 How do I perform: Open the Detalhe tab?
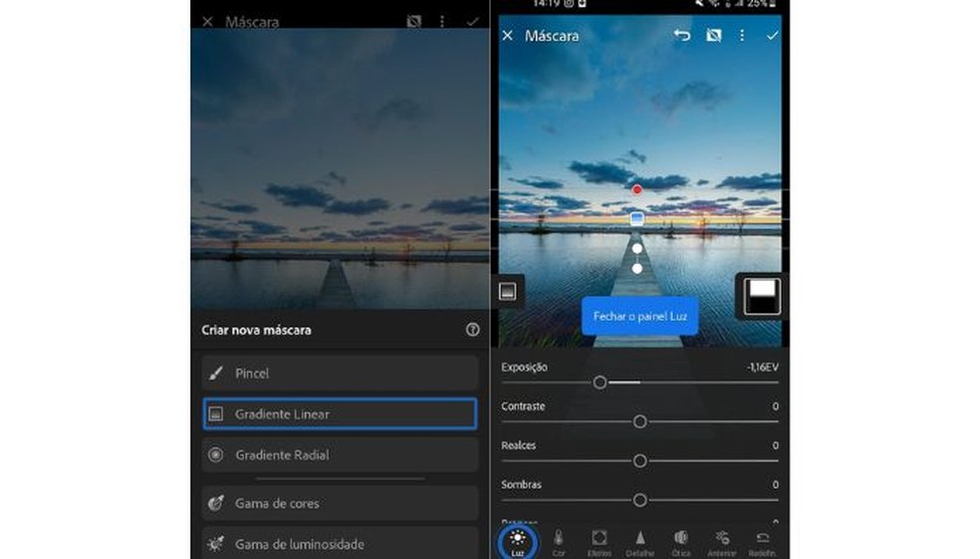(x=640, y=543)
